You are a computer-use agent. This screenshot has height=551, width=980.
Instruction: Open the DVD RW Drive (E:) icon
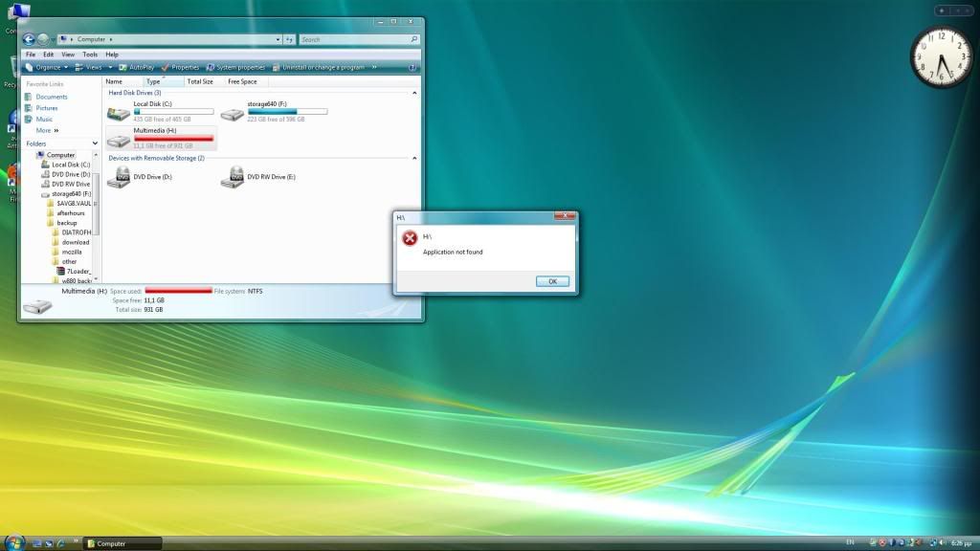tap(232, 177)
